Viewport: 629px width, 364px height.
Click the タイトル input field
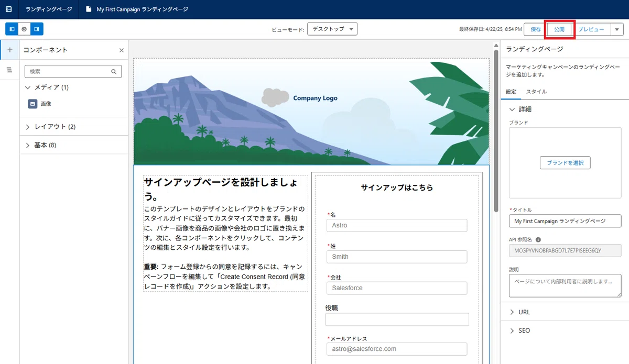[x=565, y=221]
